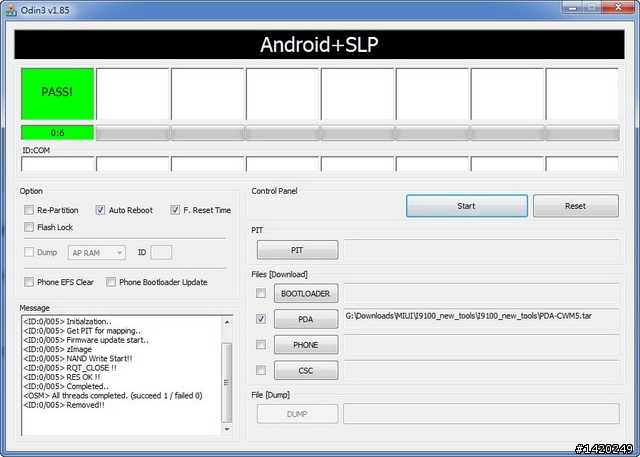The width and height of the screenshot is (640, 457).
Task: Click the PIT file path field
Action: click(481, 250)
